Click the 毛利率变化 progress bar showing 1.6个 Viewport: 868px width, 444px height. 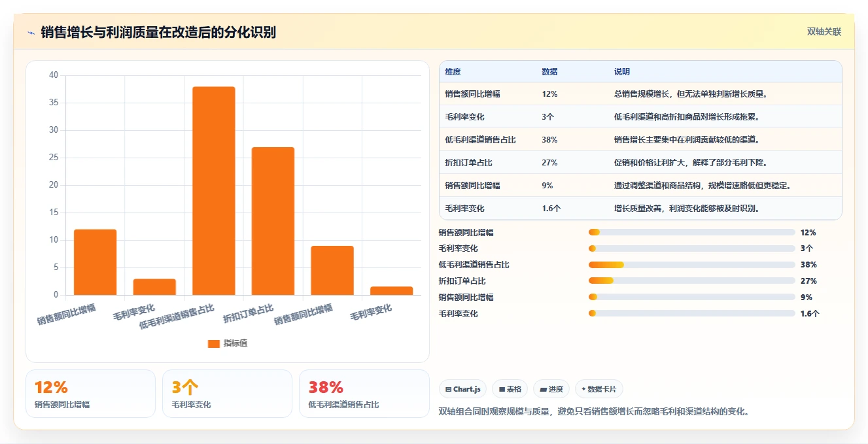tap(692, 313)
